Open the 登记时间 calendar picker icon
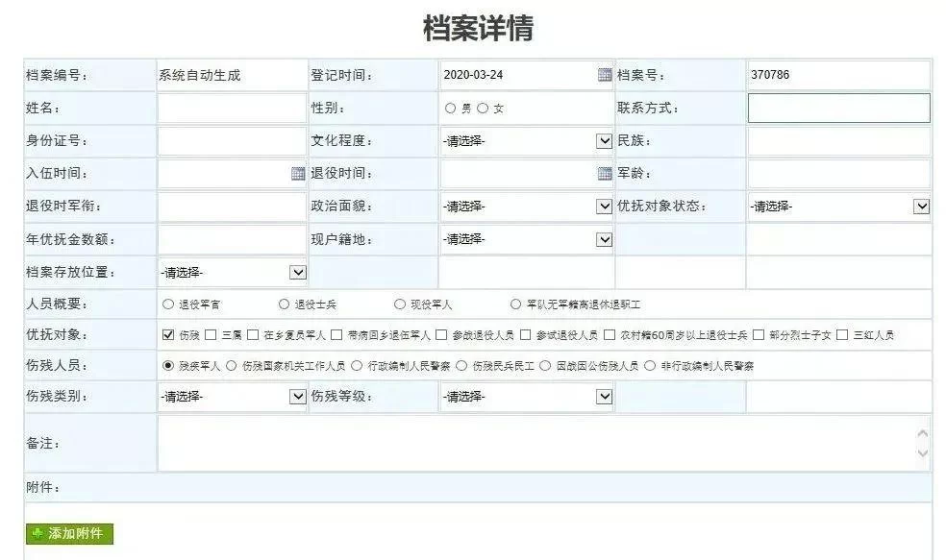This screenshot has width=946, height=560. [x=604, y=75]
